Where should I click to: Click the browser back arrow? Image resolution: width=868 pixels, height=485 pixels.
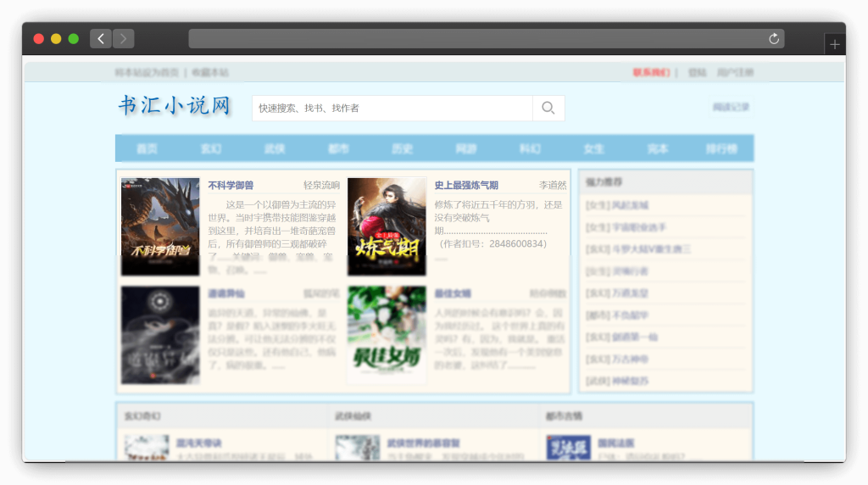(x=101, y=39)
